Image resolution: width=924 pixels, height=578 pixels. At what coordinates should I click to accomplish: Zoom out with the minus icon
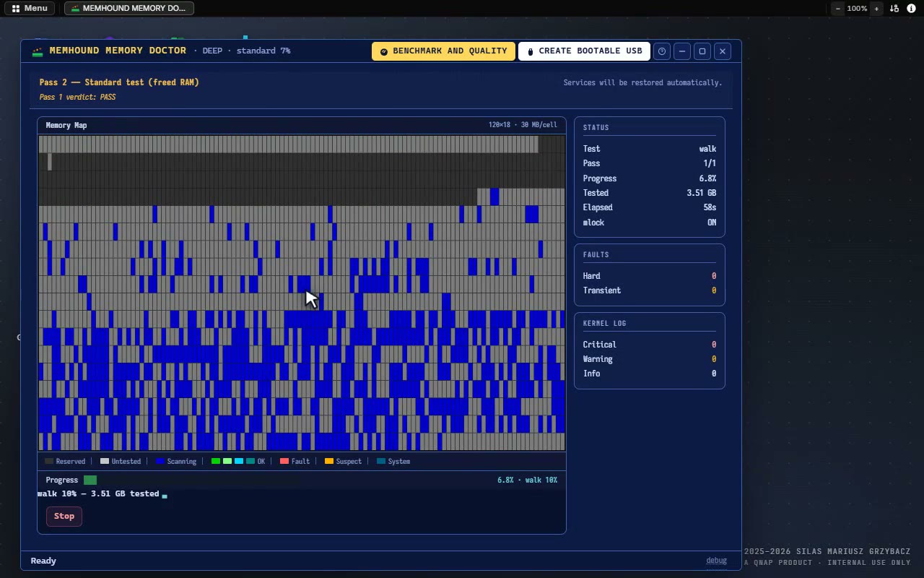coord(838,9)
